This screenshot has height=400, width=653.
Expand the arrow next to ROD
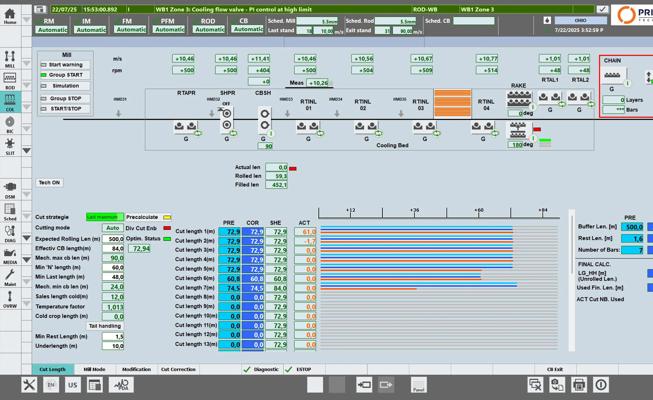click(26, 85)
